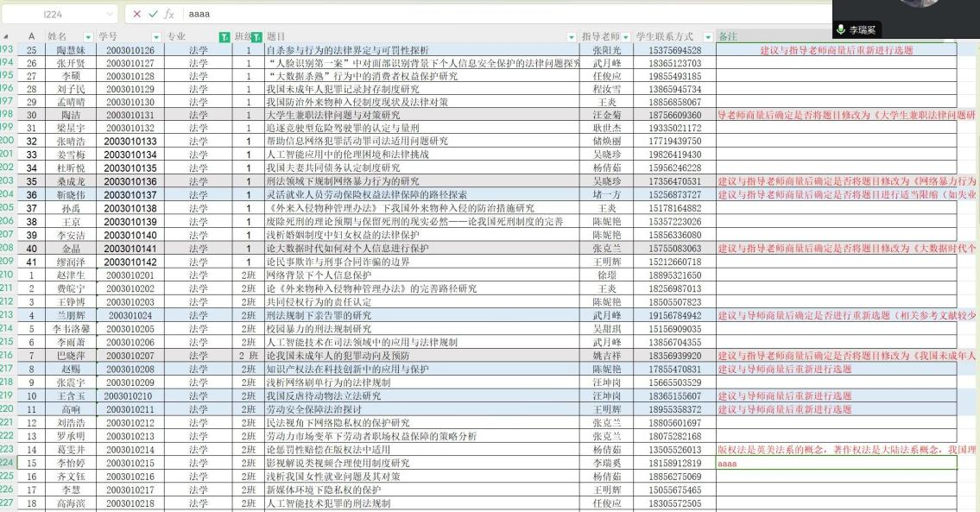The height and width of the screenshot is (512, 980).
Task: Select advisor cell 徐璟
Action: point(606,275)
